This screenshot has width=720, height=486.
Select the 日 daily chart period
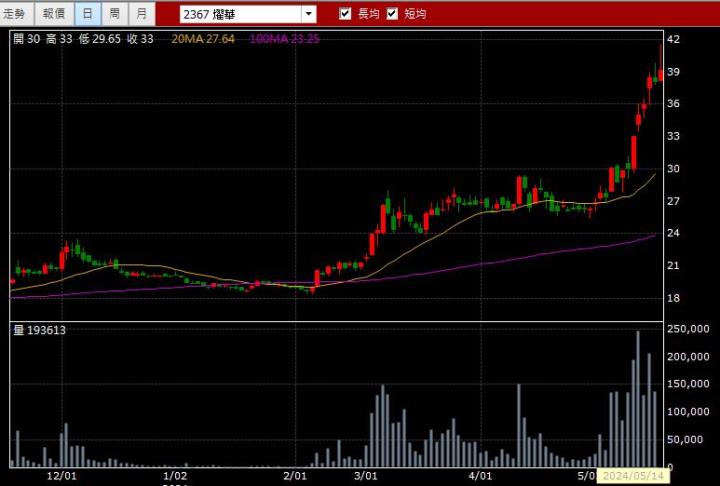[x=88, y=14]
